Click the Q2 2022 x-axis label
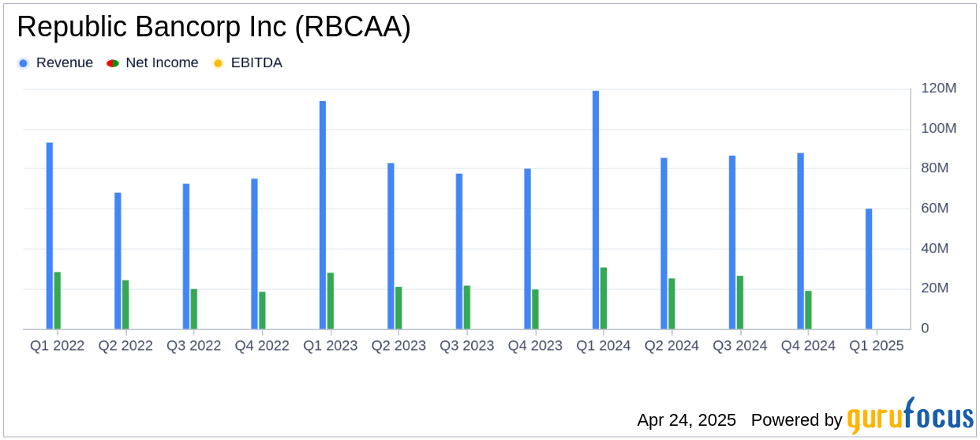This screenshot has width=980, height=440. [125, 346]
